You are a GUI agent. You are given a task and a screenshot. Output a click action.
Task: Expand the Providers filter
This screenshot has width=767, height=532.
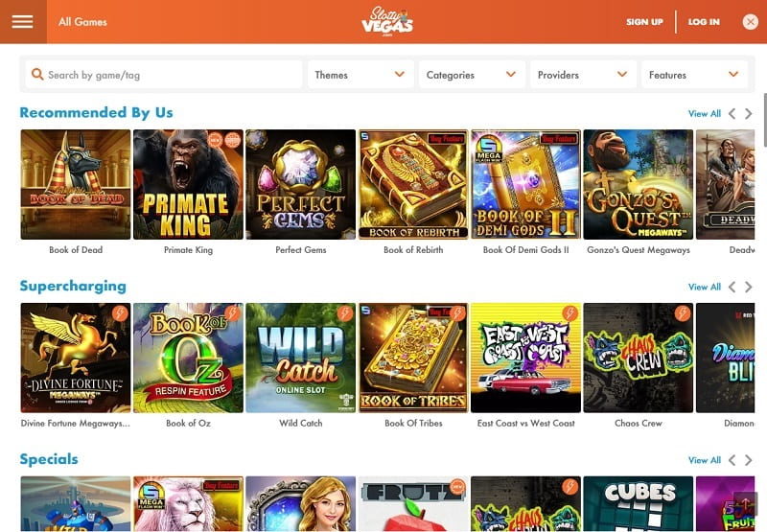[x=583, y=75]
